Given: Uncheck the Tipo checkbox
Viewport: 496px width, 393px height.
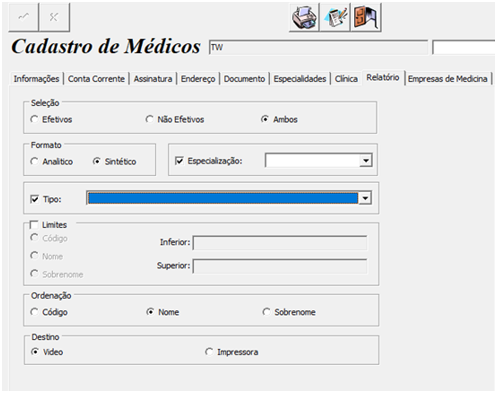Looking at the screenshot, I should pos(34,199).
